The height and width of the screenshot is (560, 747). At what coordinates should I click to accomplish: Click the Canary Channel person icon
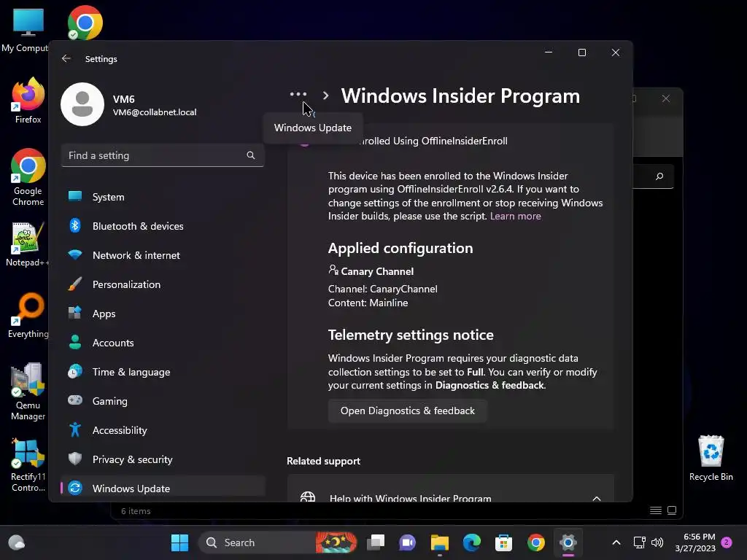[x=333, y=270]
